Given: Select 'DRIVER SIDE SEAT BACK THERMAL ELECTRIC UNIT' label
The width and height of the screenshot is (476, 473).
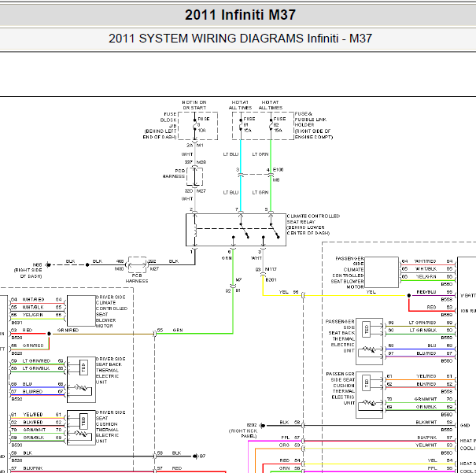Looking at the screenshot, I should coord(109,370).
